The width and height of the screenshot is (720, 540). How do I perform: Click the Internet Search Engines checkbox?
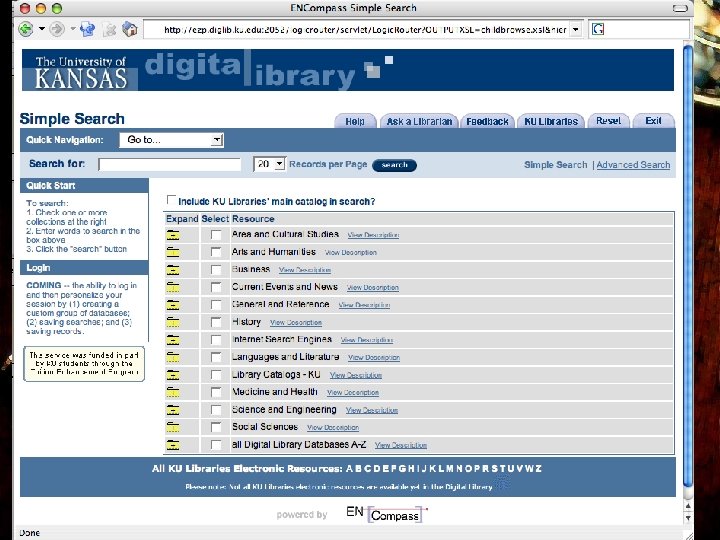click(x=216, y=340)
